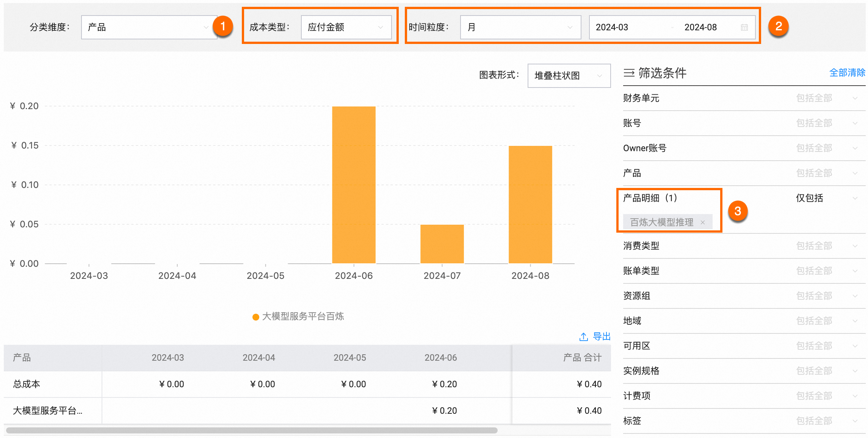Expand the 地域 filter
Screen dimensions: 868x438
[744, 321]
